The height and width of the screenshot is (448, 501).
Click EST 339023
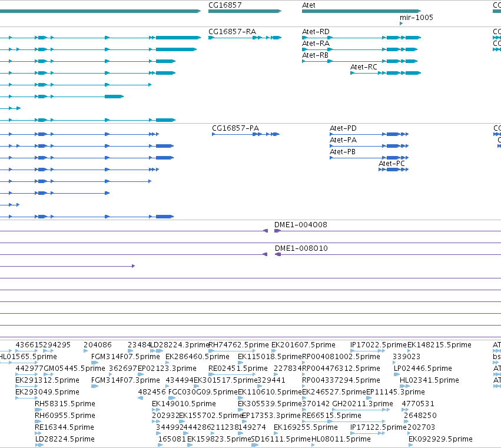(406, 357)
